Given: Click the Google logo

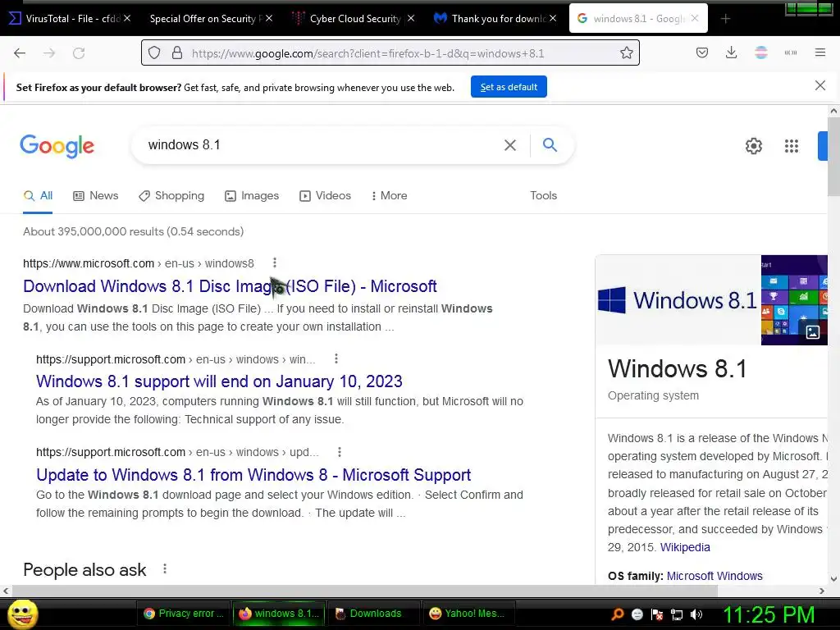Looking at the screenshot, I should tap(57, 146).
